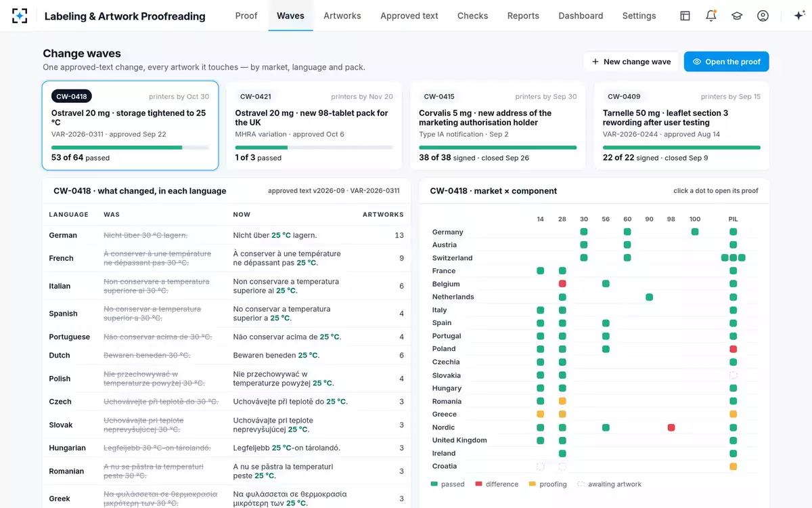
Task: Switch to the Dashboard tab
Action: pyautogui.click(x=581, y=16)
